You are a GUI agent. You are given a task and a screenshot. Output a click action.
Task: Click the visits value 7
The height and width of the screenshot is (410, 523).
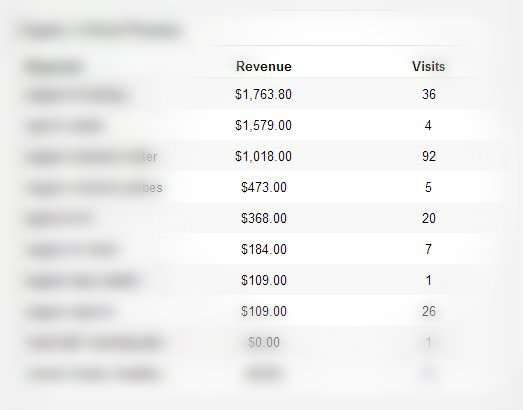[x=428, y=250]
